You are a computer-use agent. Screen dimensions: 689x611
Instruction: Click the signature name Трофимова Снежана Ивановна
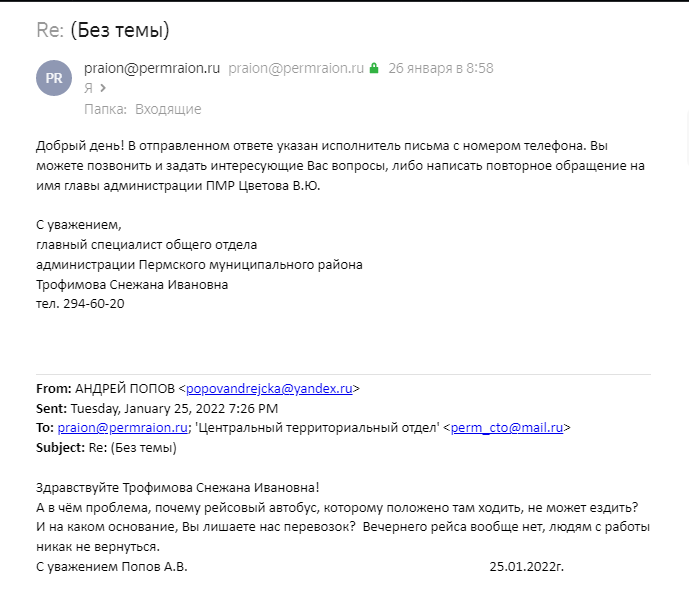click(132, 284)
